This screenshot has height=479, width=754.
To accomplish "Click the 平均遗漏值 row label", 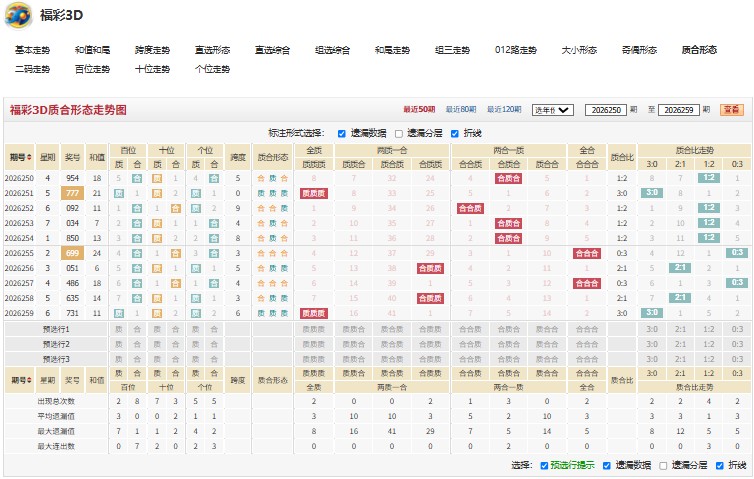I will [56, 416].
